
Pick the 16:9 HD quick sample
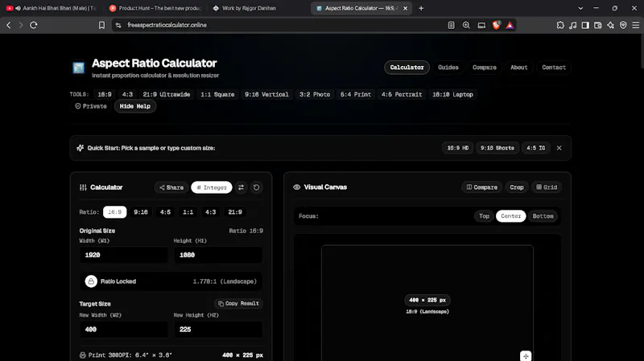457,148
